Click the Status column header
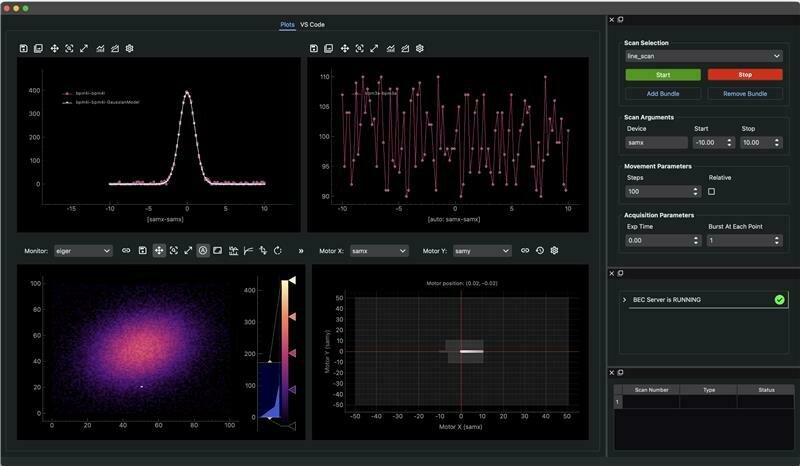The image size is (800, 466). click(766, 389)
